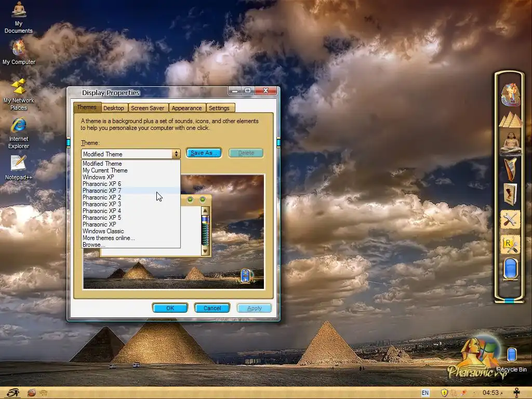The width and height of the screenshot is (532, 399).
Task: Collapse the Theme combo box arrow
Action: [x=176, y=154]
